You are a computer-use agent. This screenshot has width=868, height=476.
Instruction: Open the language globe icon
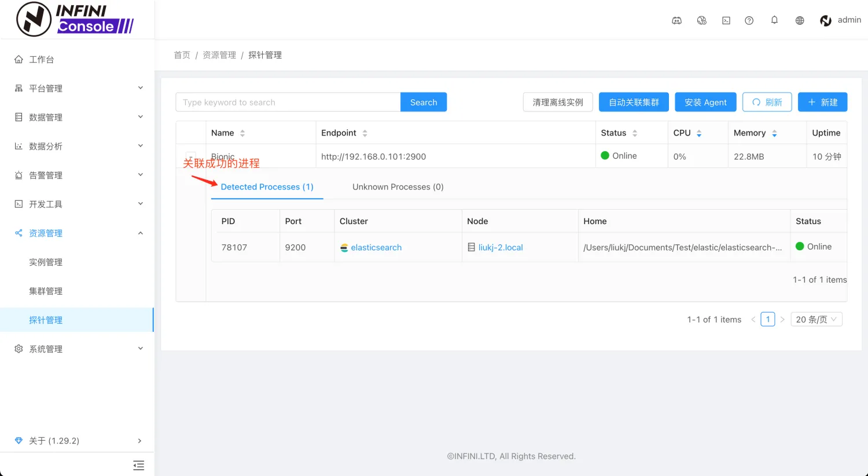(800, 20)
